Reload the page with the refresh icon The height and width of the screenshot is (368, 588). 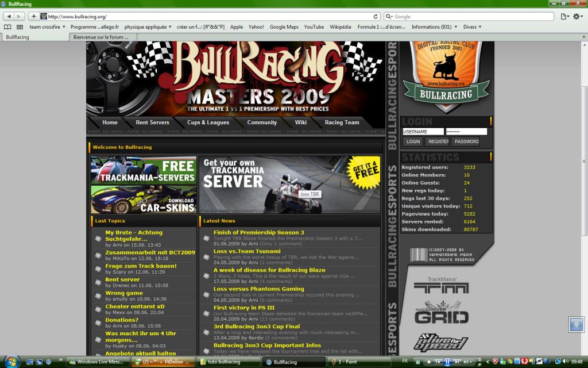click(x=376, y=17)
